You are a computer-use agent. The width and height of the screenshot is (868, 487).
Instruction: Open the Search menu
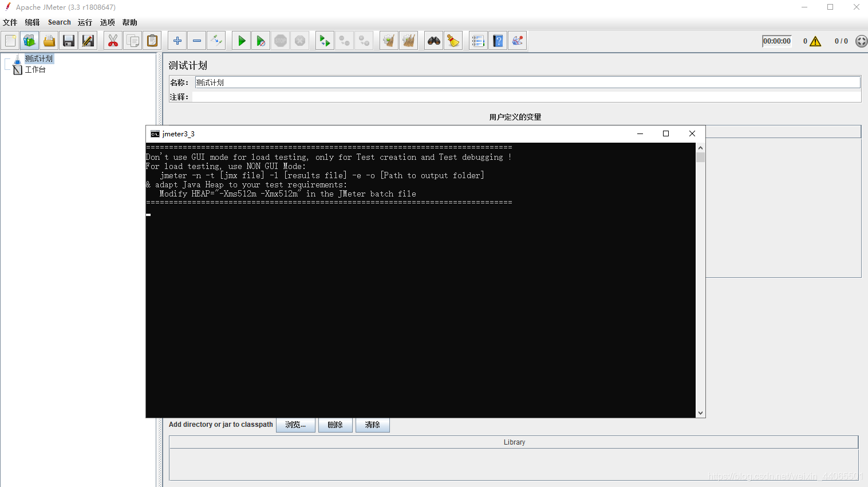click(x=60, y=22)
